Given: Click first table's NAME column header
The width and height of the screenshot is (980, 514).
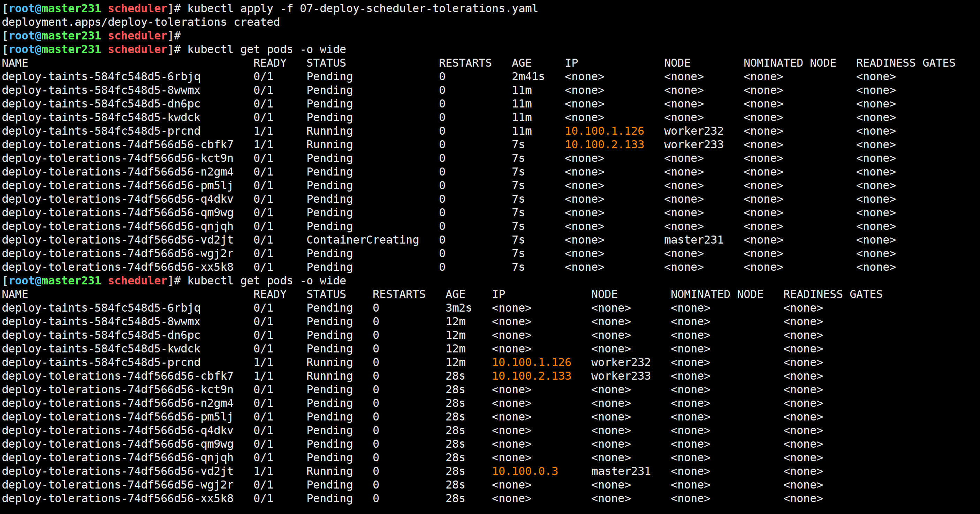Looking at the screenshot, I should click(x=15, y=63).
